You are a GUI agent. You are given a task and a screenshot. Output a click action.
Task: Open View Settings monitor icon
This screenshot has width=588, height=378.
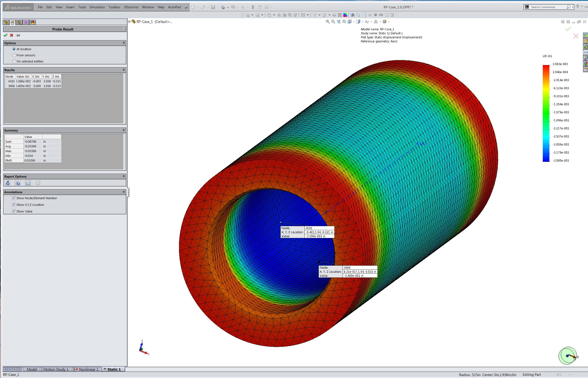click(385, 22)
